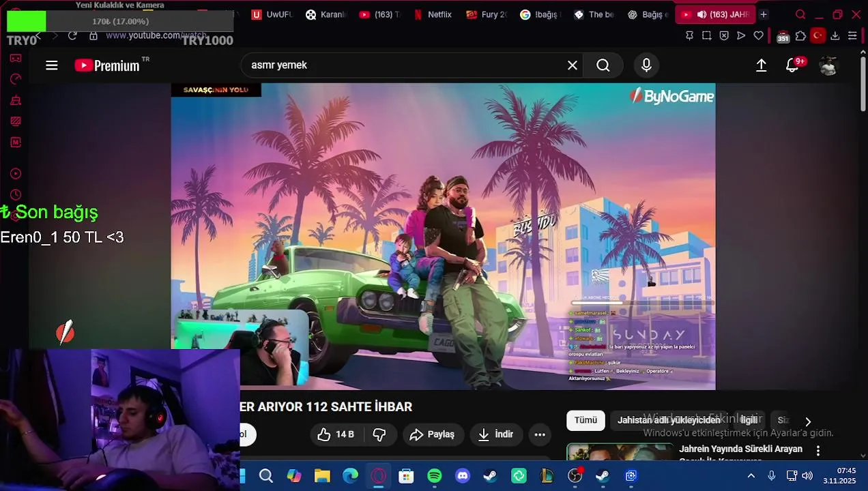Switch to 'The be' browser tab
This screenshot has width=868, height=491.
[594, 14]
